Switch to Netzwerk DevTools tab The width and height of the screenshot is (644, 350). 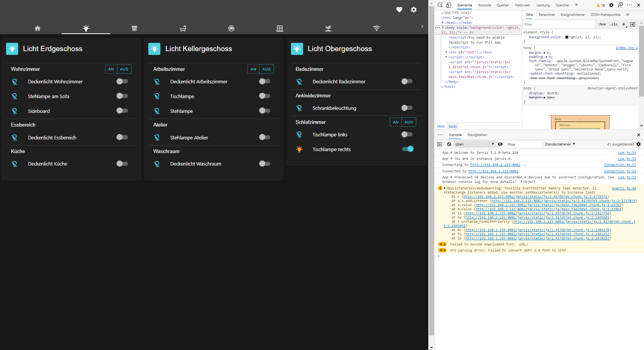pos(523,5)
